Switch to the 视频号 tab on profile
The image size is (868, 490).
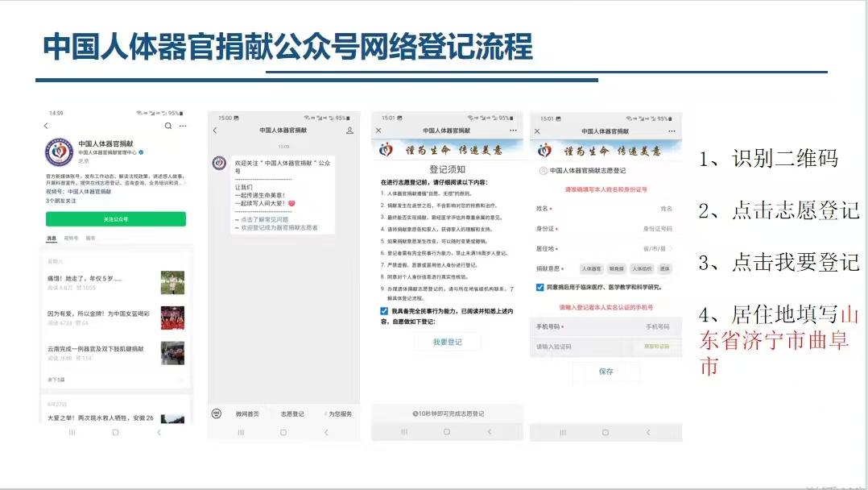pyautogui.click(x=71, y=239)
